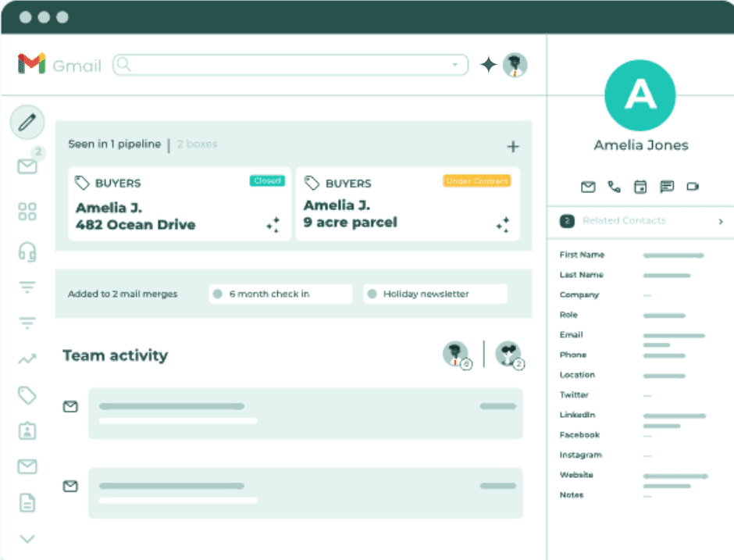Open the 482 Ocean Drive buyers box

tap(180, 204)
